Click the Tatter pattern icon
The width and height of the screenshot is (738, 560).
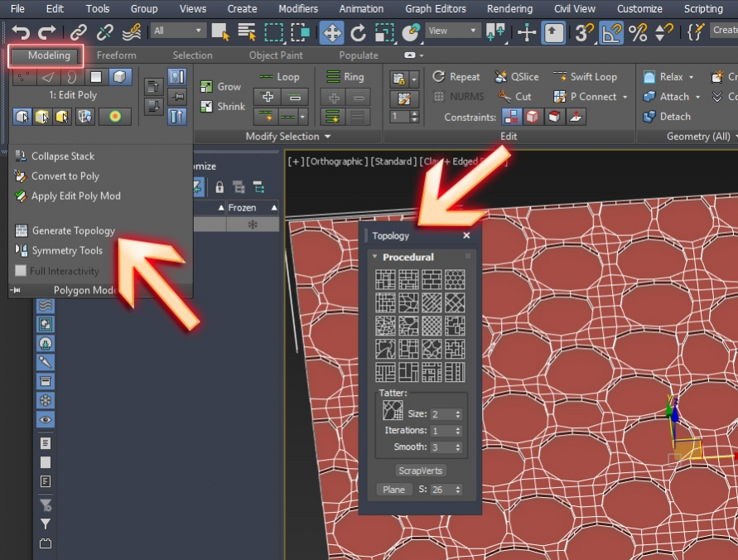click(392, 409)
